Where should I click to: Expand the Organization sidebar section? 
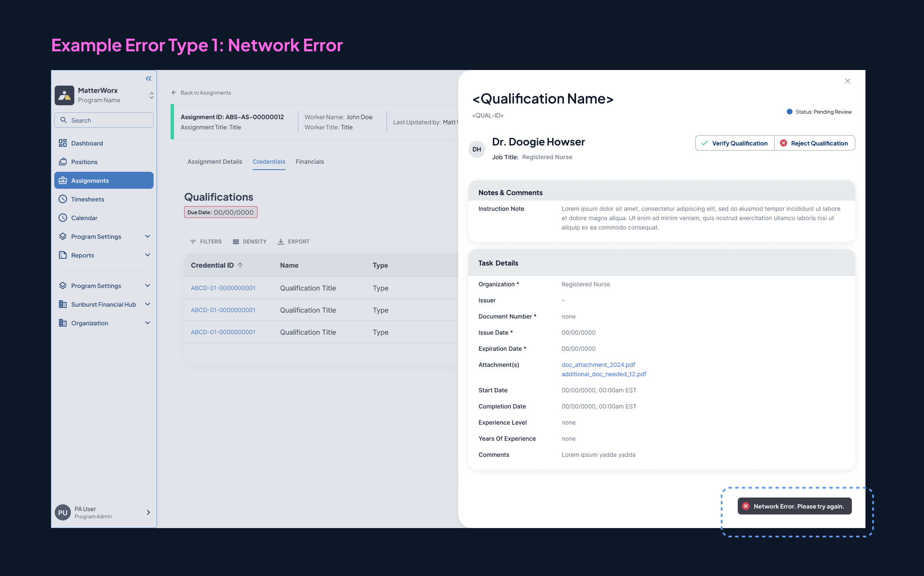click(x=148, y=323)
